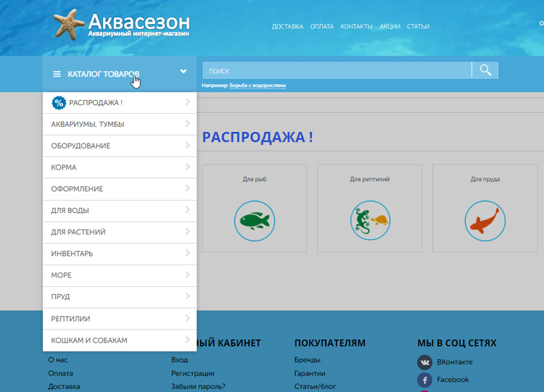Screen dimensions: 544x392
Task: Select the green fish category icon
Action: click(x=255, y=220)
